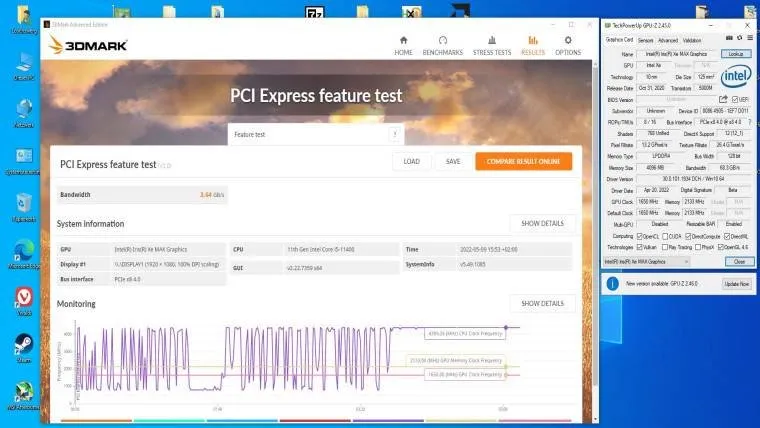Switch to the Sensors tab
The width and height of the screenshot is (760, 428).
click(645, 40)
